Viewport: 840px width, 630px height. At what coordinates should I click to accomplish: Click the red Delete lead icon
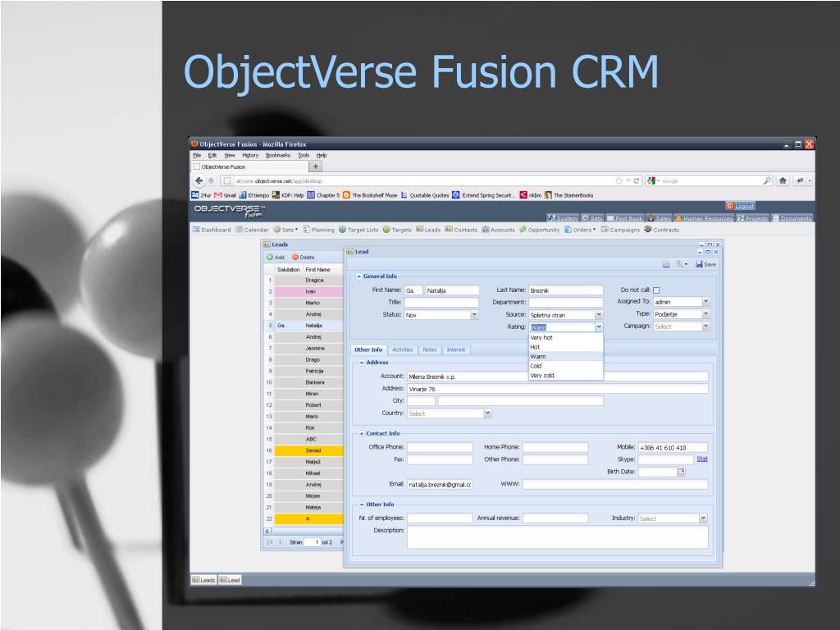pos(295,257)
